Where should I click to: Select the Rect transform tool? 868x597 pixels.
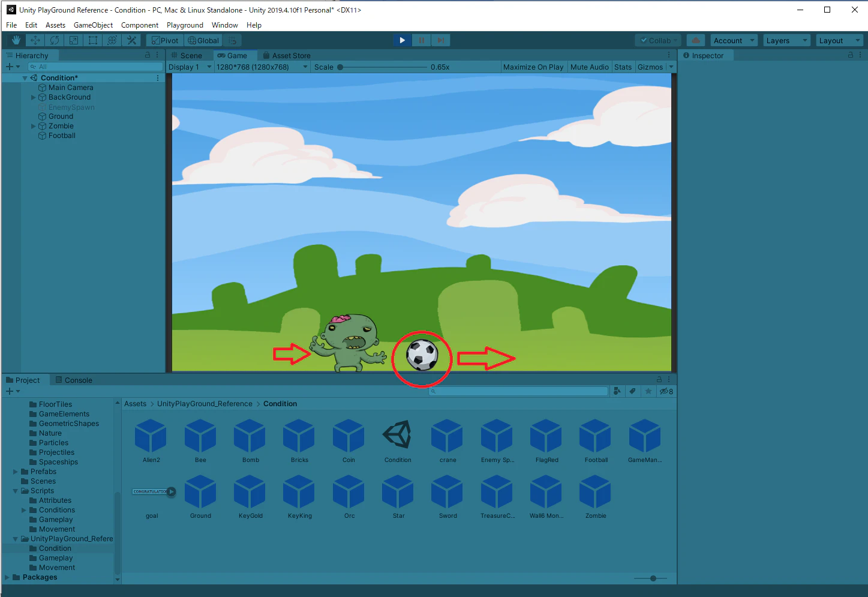click(x=93, y=40)
